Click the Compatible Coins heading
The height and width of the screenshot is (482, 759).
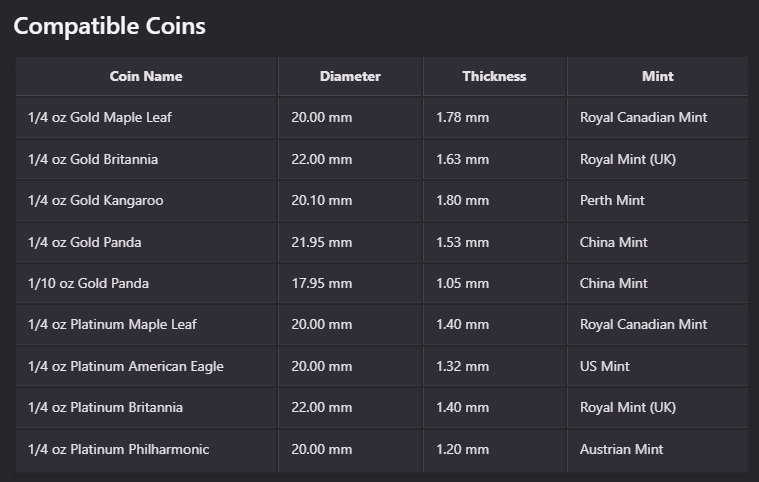point(110,26)
